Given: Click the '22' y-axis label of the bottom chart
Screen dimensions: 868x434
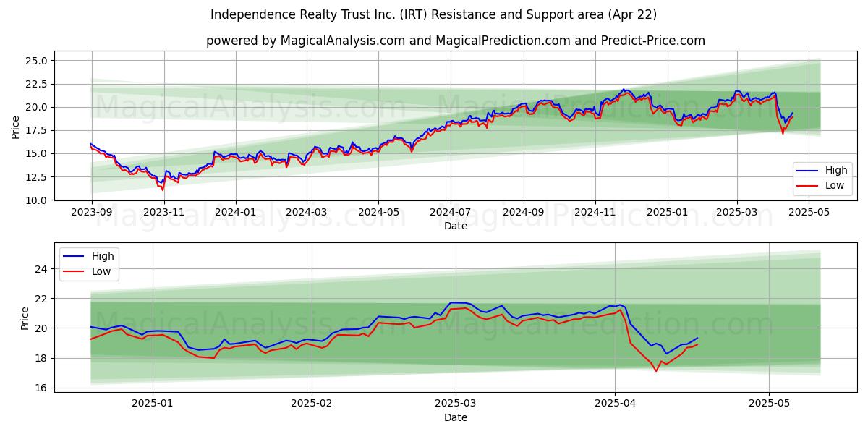Looking at the screenshot, I should [x=42, y=299].
